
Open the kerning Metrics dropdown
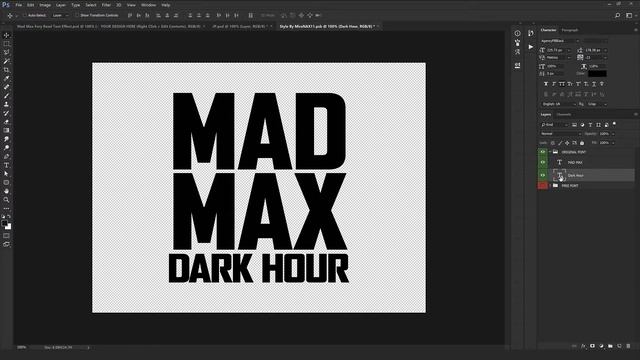(569, 58)
